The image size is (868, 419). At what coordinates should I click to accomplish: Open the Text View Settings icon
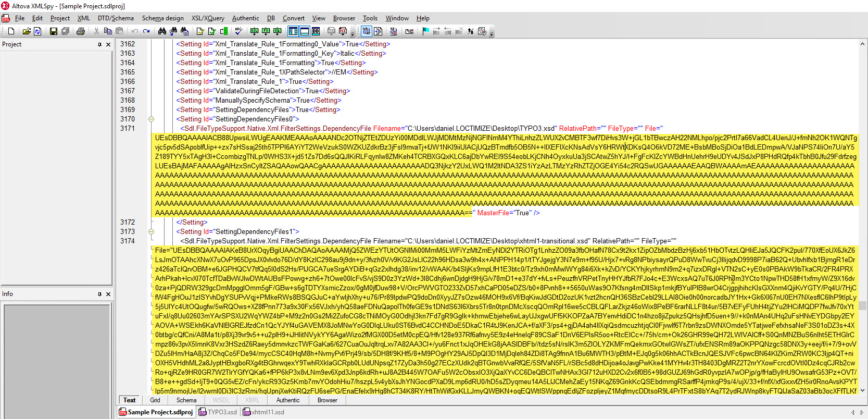coord(482,31)
